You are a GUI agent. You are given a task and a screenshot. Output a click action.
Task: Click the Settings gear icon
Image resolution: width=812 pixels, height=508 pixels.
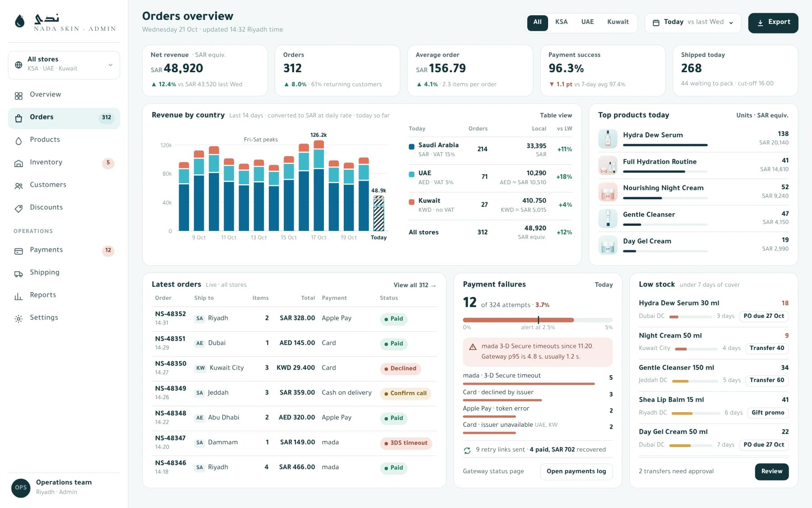tap(18, 319)
